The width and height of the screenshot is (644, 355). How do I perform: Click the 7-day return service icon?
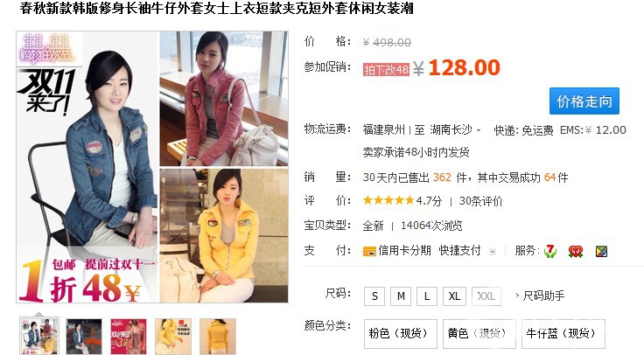(x=550, y=251)
